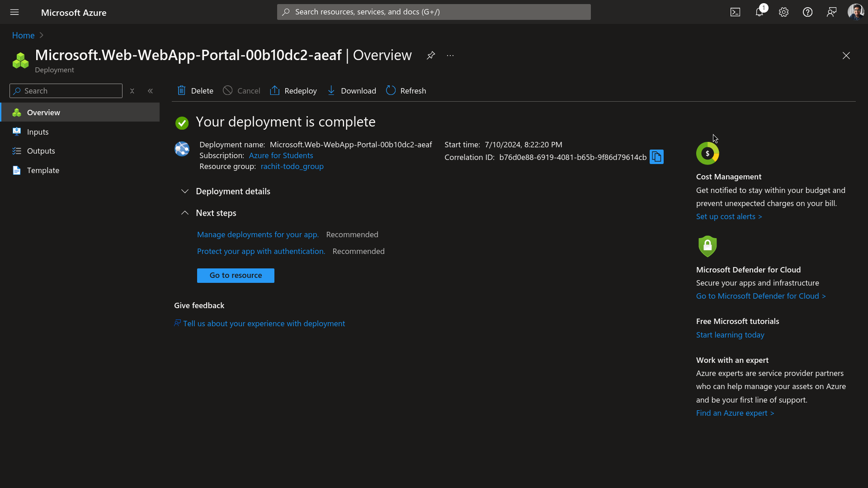Open the Cloud Shell terminal icon

pos(736,12)
